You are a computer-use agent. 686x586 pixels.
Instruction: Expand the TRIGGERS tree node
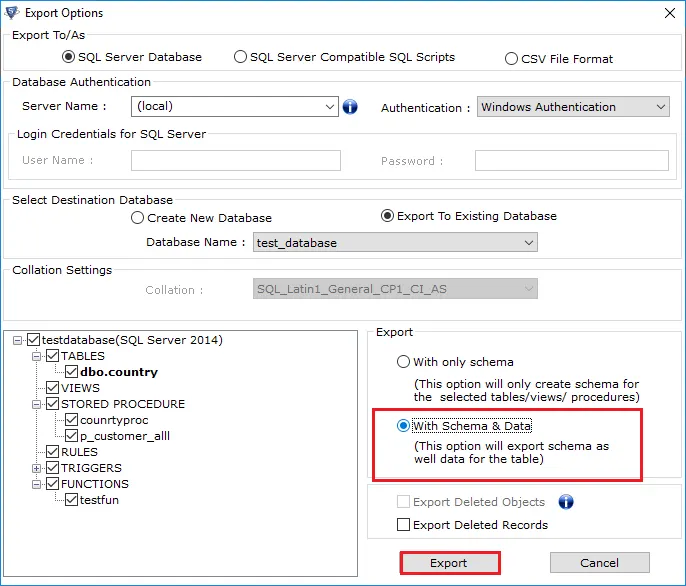pyautogui.click(x=36, y=468)
